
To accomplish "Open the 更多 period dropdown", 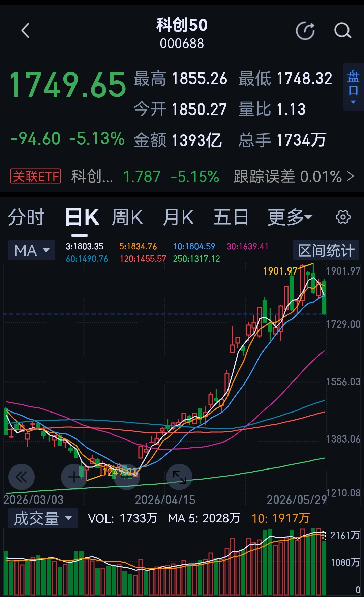I will click(x=290, y=217).
